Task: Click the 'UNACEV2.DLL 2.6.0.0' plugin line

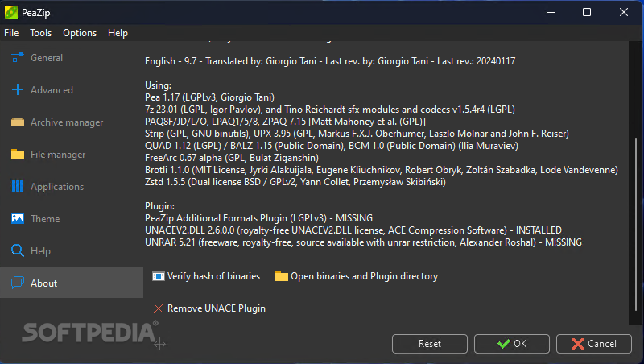Action: click(x=353, y=230)
